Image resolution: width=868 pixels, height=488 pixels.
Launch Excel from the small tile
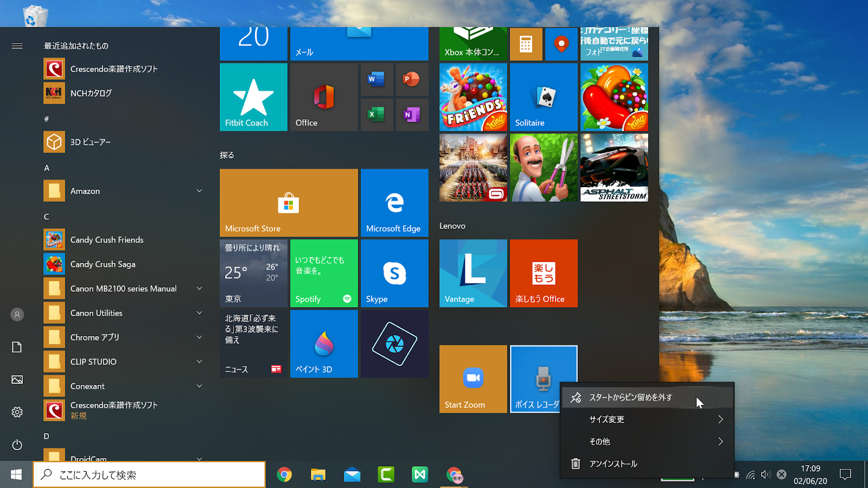tap(377, 115)
